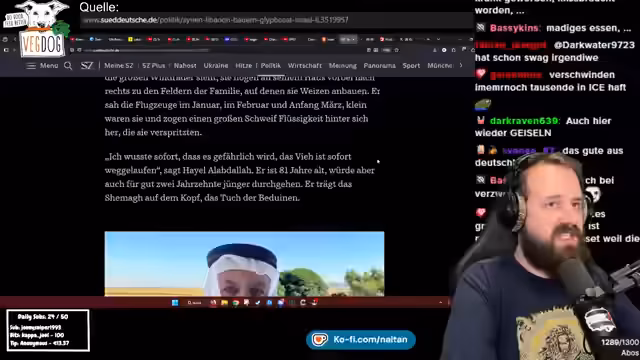The height and width of the screenshot is (360, 640).
Task: Open the SZ hamburger Menu icon
Action: coord(31,66)
